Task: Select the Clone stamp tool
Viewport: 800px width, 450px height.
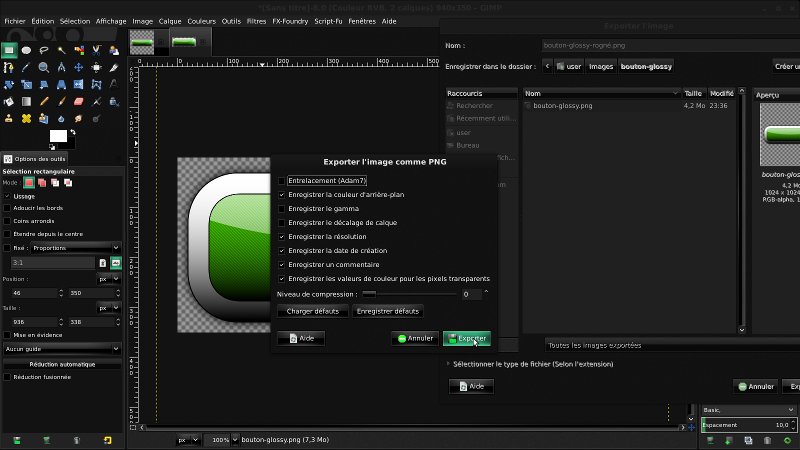Action: [x=9, y=118]
